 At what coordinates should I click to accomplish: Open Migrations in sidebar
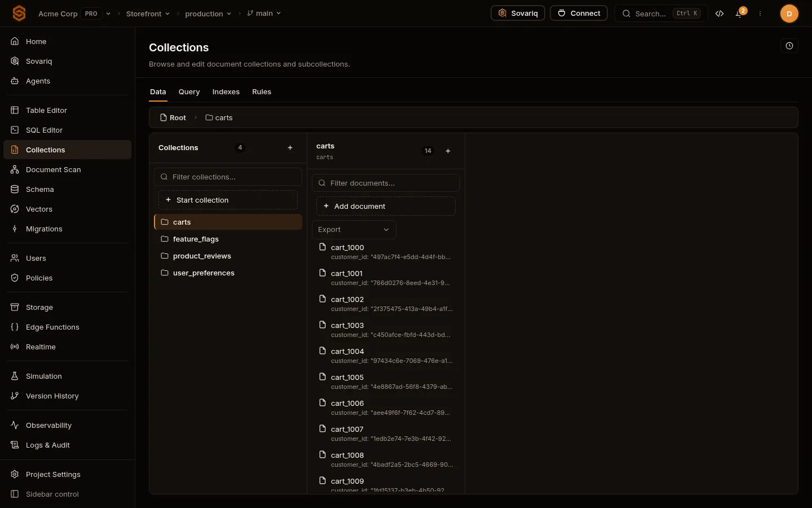(68, 229)
